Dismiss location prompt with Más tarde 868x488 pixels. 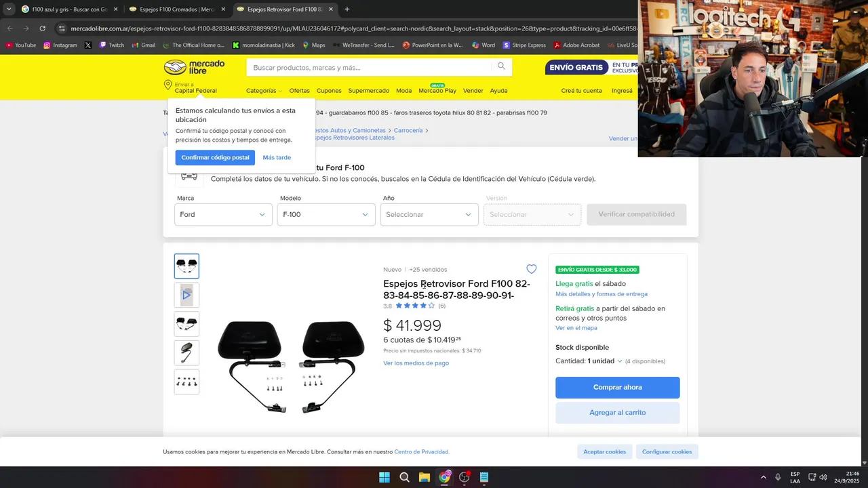click(x=277, y=157)
